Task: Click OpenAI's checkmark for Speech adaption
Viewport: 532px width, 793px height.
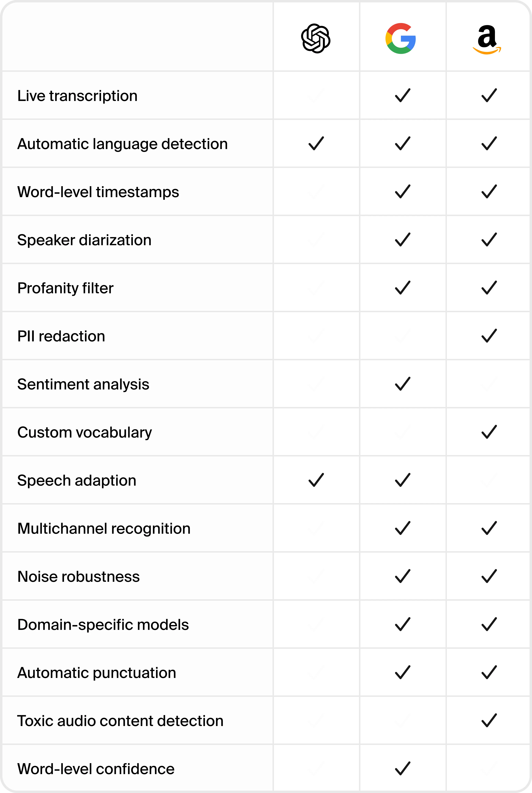Action: (x=316, y=480)
